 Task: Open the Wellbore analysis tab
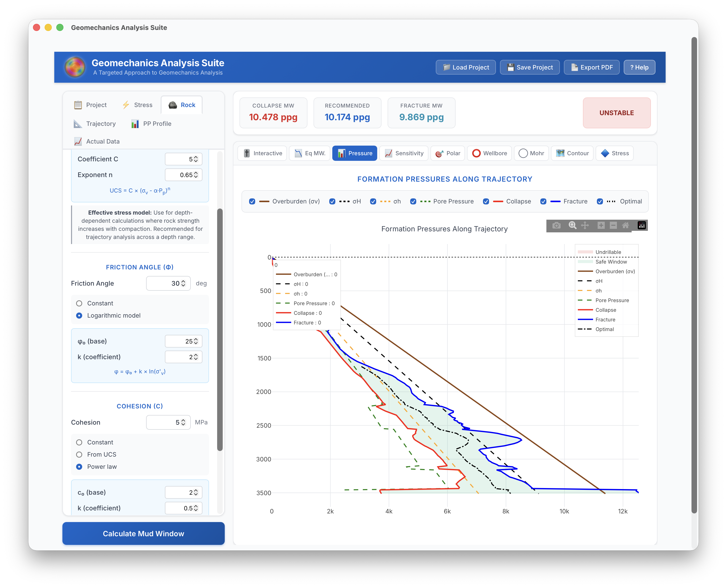pyautogui.click(x=490, y=153)
